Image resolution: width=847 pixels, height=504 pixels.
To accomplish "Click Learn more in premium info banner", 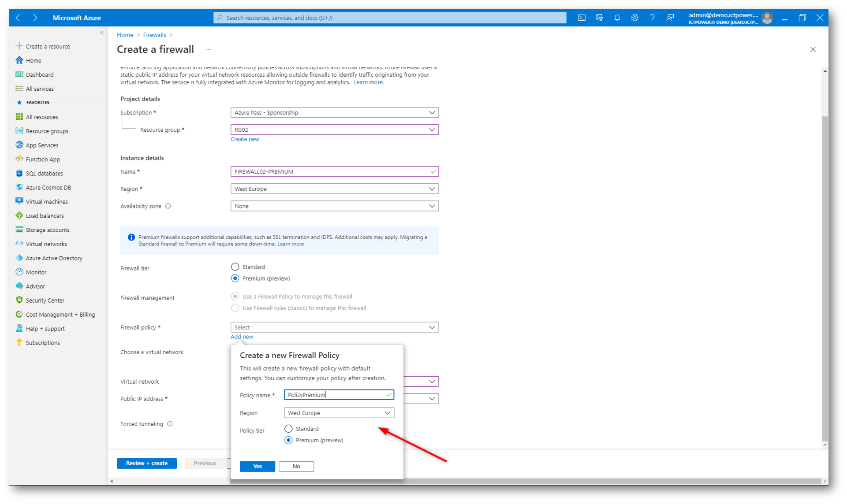I will [291, 244].
